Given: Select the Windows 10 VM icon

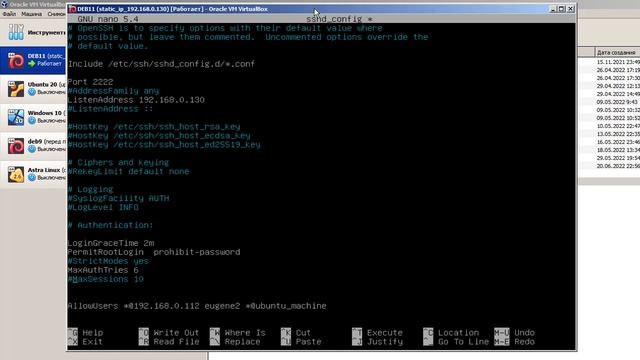Looking at the screenshot, I should pyautogui.click(x=16, y=117).
